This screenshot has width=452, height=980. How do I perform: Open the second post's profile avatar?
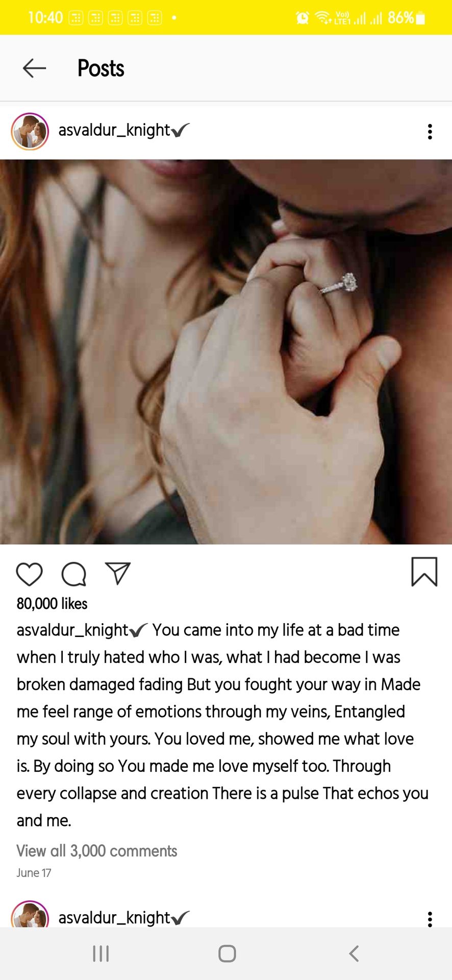point(30,915)
